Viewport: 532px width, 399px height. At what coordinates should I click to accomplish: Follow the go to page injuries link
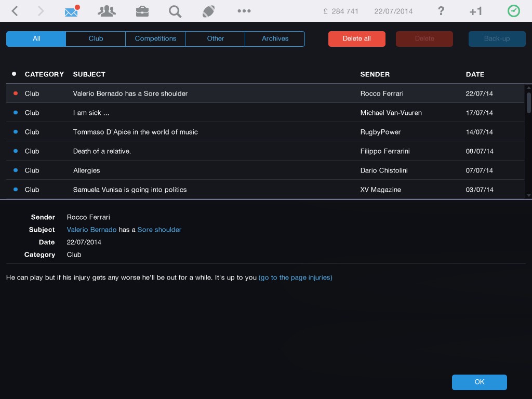(x=295, y=277)
